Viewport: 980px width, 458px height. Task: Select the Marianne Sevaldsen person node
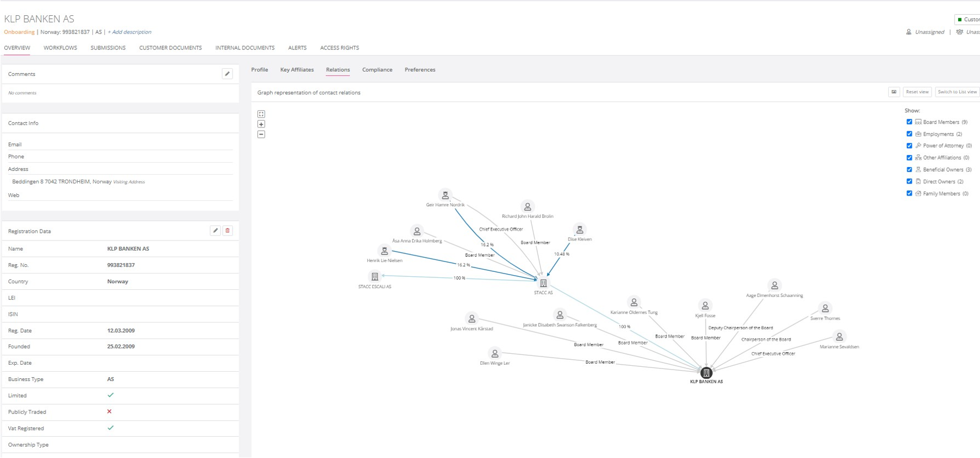pyautogui.click(x=839, y=336)
